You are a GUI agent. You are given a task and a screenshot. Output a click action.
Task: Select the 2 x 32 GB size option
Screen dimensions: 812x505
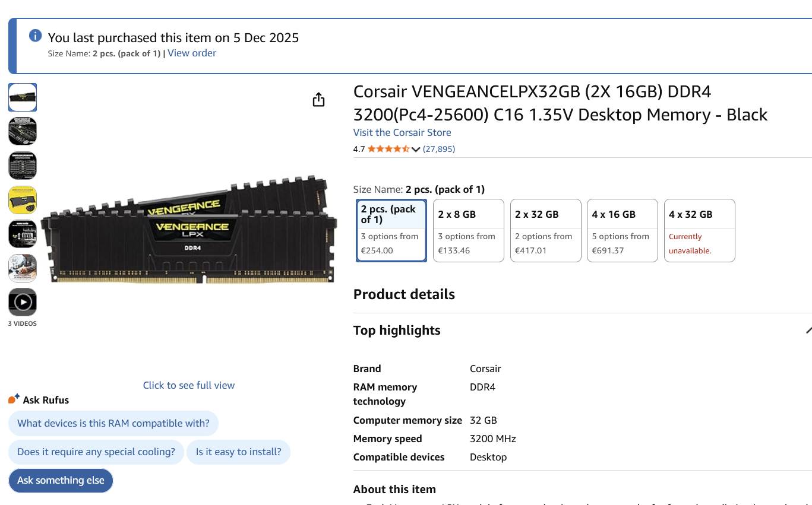point(545,230)
